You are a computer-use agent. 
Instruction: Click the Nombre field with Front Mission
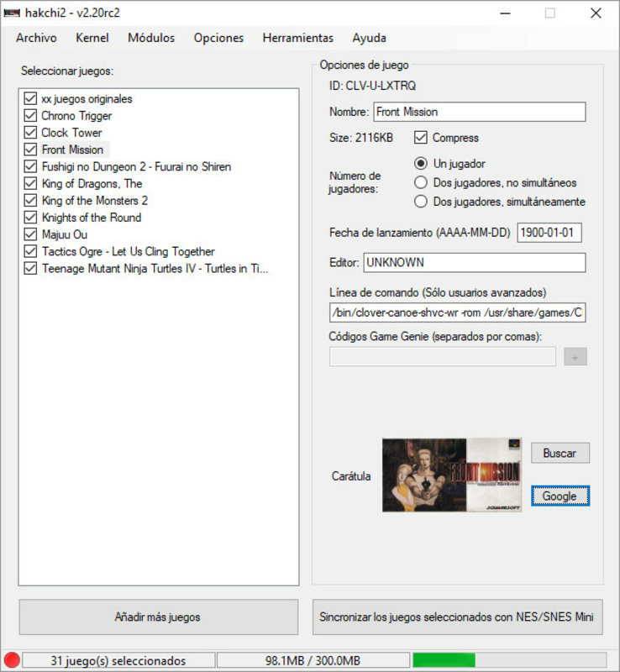(480, 112)
